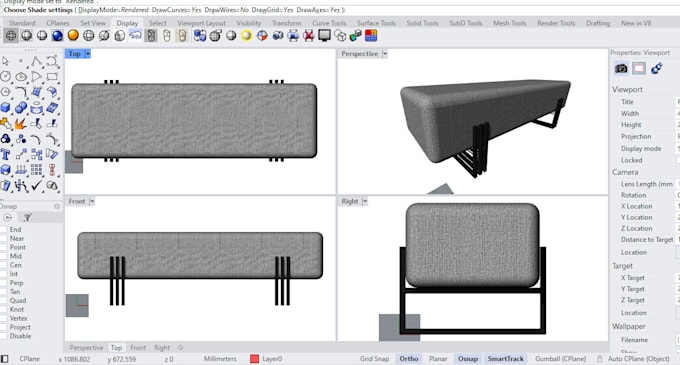680x365 pixels.
Task: Click the blue linked-nodes properties icon
Action: pyautogui.click(x=657, y=68)
